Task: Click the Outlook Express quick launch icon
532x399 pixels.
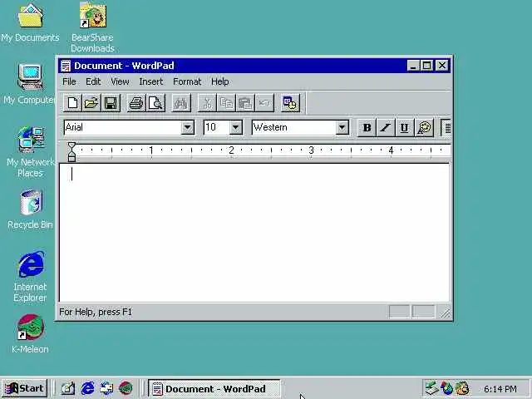Action: click(106, 388)
